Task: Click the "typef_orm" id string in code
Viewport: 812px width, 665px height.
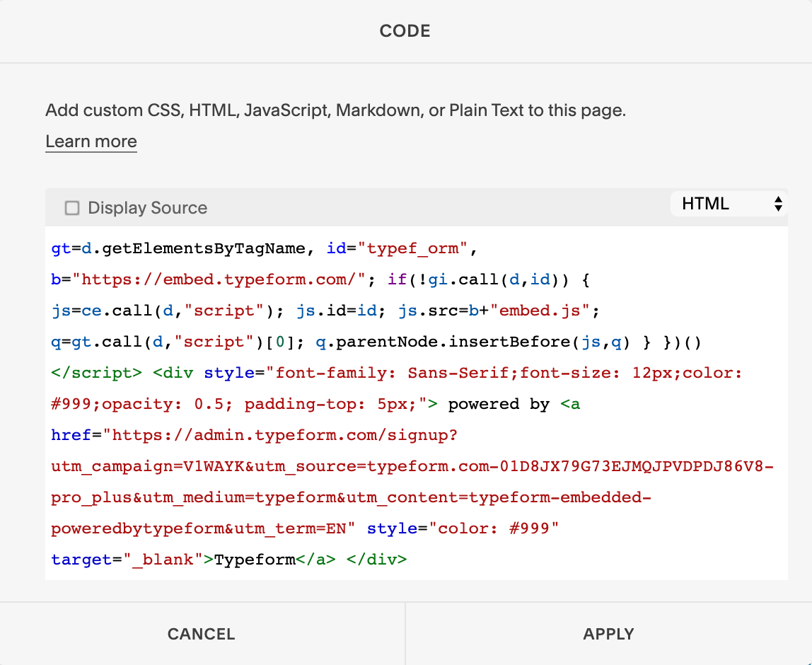Action: (413, 248)
